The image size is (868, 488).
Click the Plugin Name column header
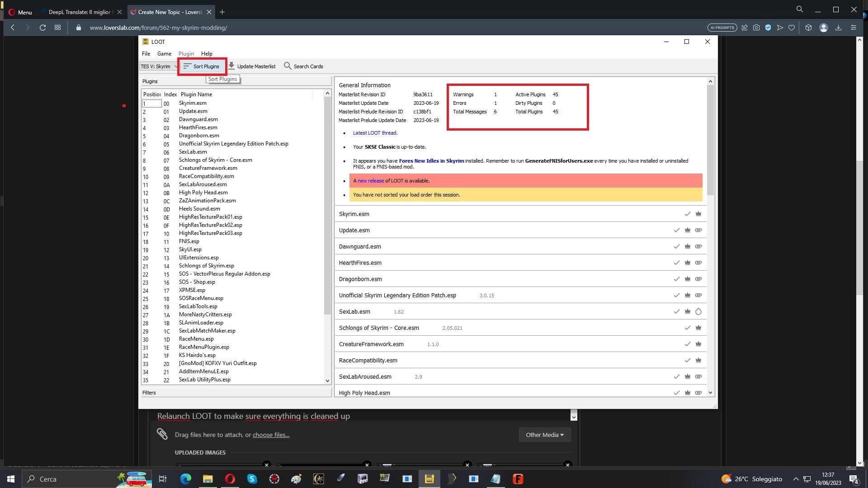(245, 94)
